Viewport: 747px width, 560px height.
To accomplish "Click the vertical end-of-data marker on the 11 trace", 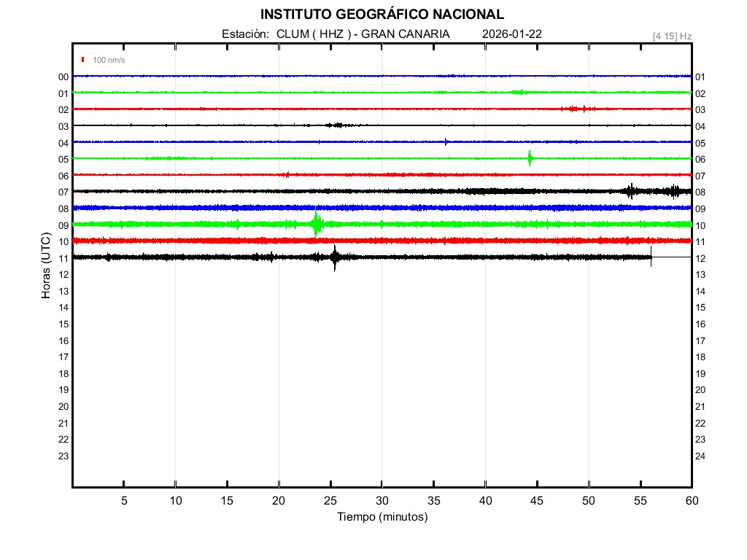I will point(651,257).
